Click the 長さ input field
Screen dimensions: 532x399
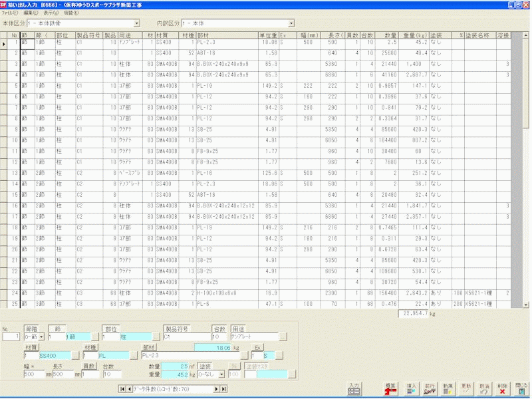[62, 374]
